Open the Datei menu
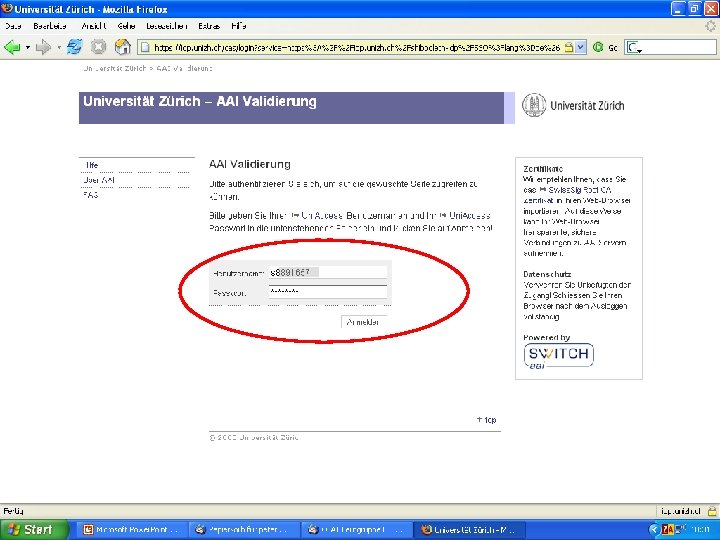The width and height of the screenshot is (720, 540). 13,26
